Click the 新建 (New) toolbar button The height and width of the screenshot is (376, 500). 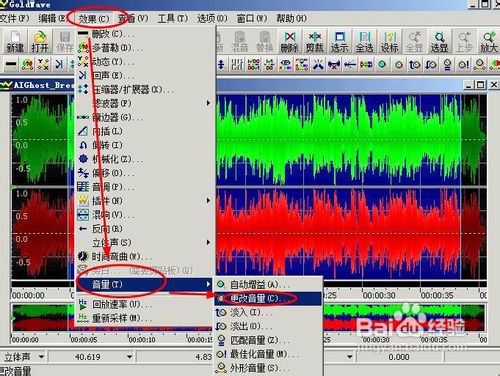[15, 42]
